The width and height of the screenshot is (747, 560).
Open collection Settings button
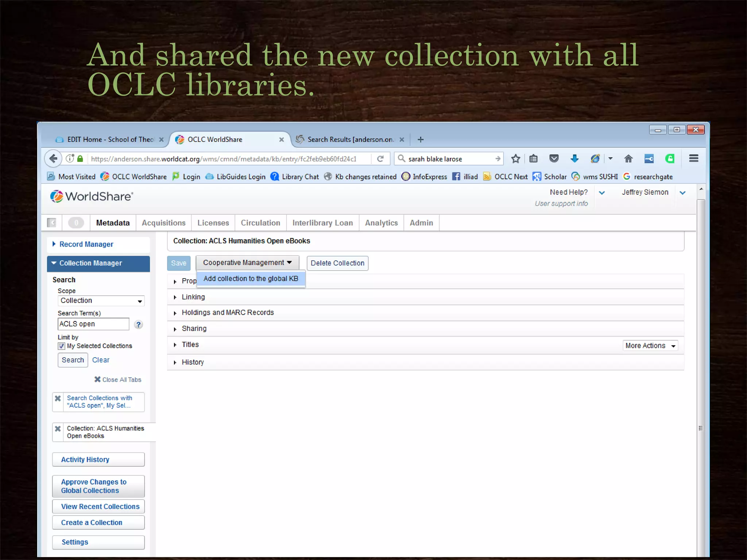tap(98, 542)
